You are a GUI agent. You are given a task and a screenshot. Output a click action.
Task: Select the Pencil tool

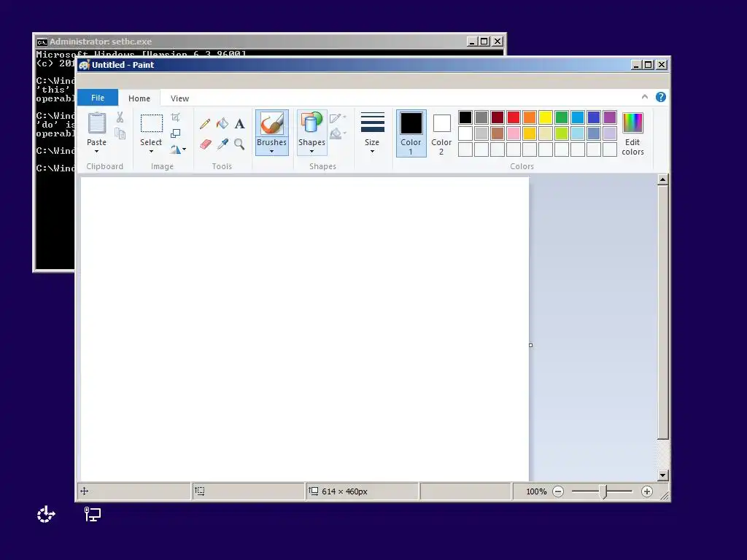tap(205, 124)
